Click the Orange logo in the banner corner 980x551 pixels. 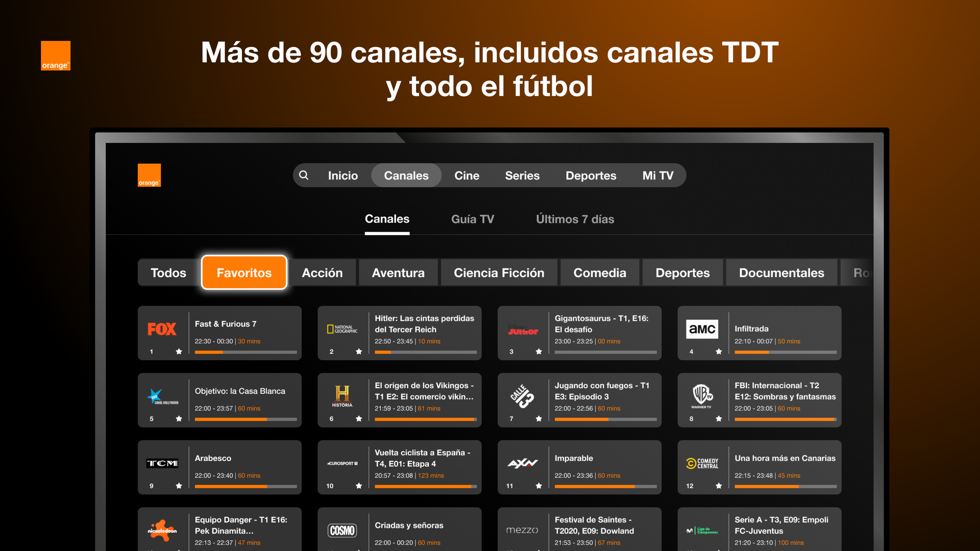tap(56, 56)
